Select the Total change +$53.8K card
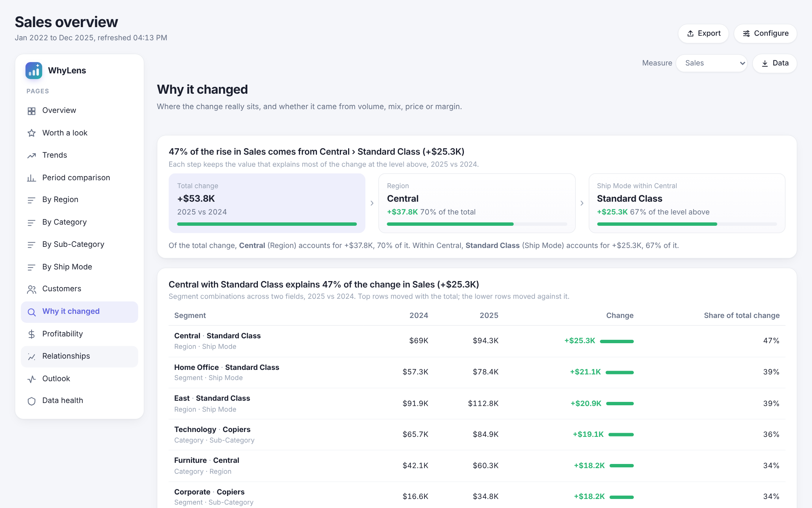This screenshot has height=508, width=812. [x=267, y=203]
